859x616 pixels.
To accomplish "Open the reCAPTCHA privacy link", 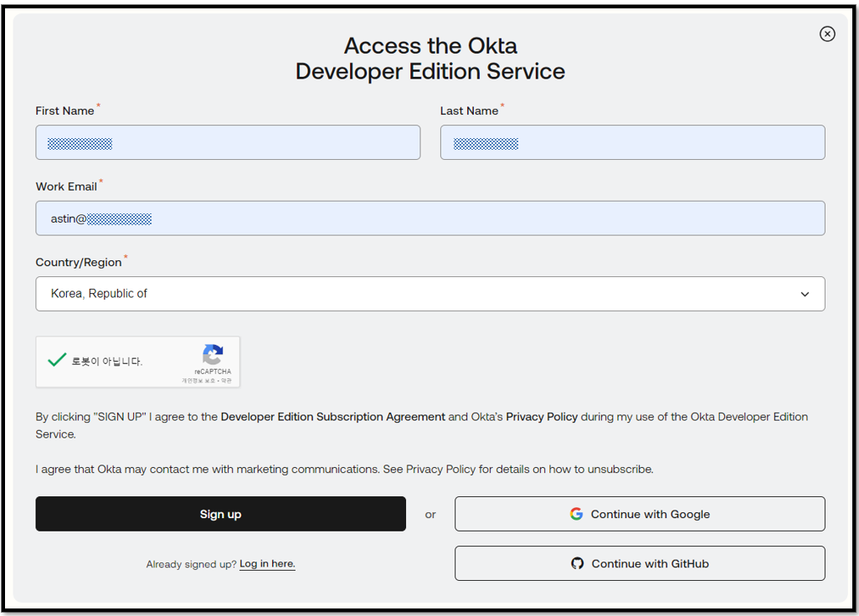I will coord(198,381).
